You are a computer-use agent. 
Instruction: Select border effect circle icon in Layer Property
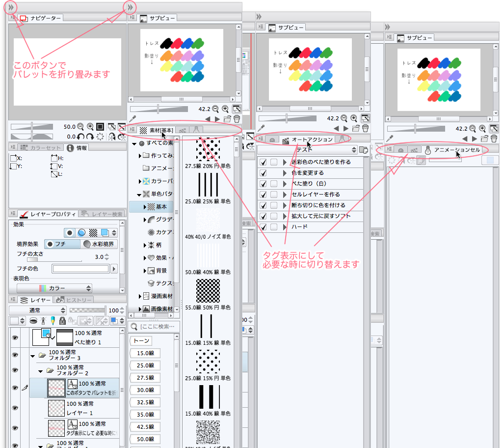tap(70, 233)
